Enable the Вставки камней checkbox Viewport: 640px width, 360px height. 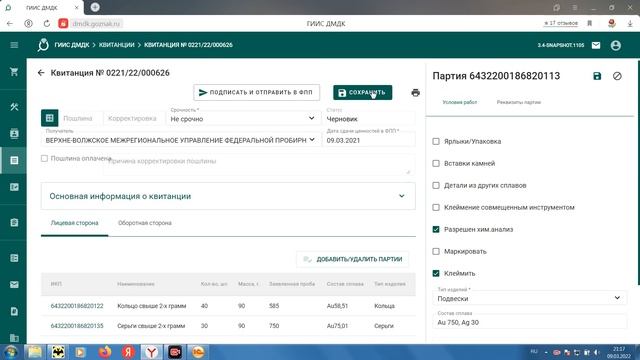coord(436,163)
